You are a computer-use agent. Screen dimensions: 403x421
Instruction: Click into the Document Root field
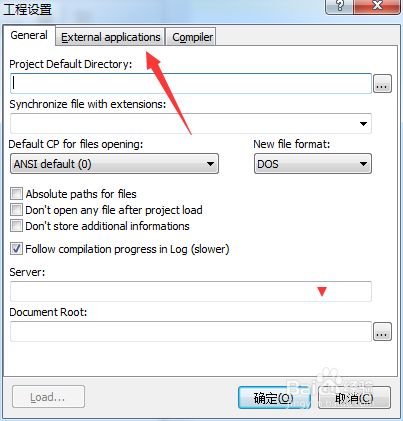(x=191, y=332)
